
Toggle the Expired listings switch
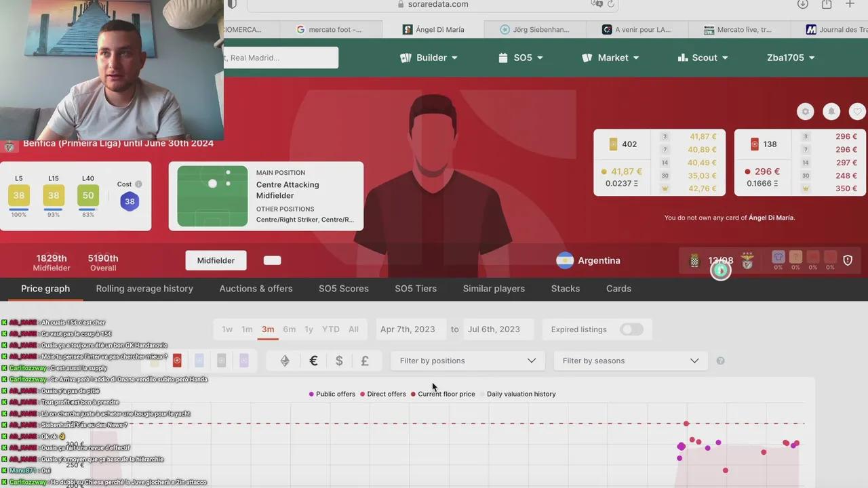click(631, 329)
